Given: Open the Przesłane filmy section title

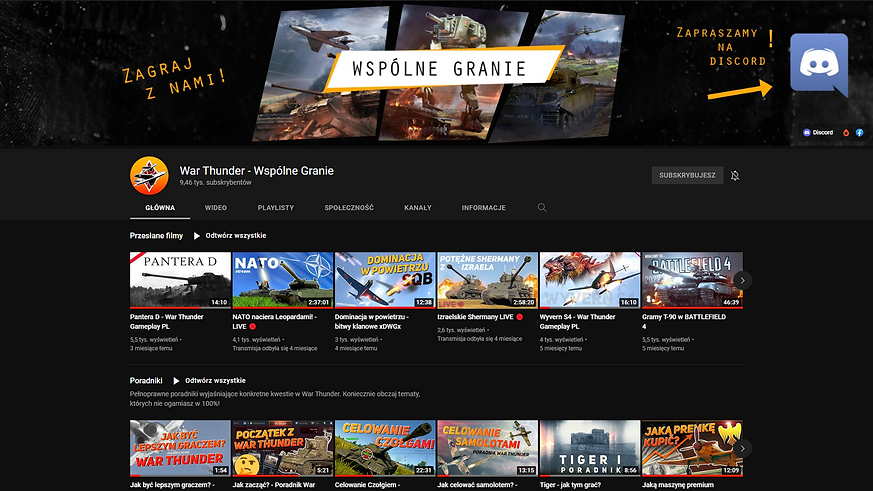Looking at the screenshot, I should (x=156, y=235).
